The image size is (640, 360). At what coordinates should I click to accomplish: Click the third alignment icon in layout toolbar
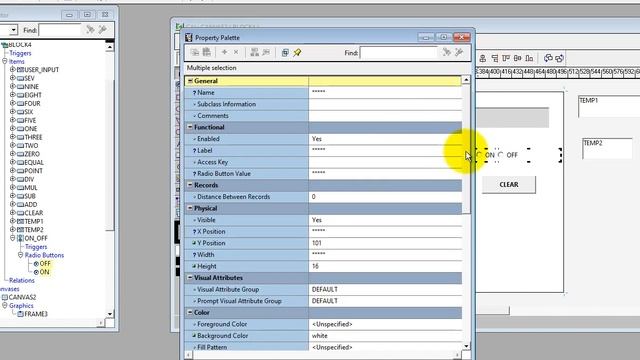506,58
